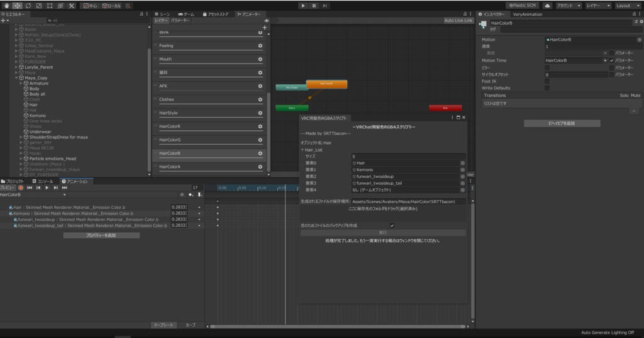Open Layers dropdown in top bar

point(597,6)
